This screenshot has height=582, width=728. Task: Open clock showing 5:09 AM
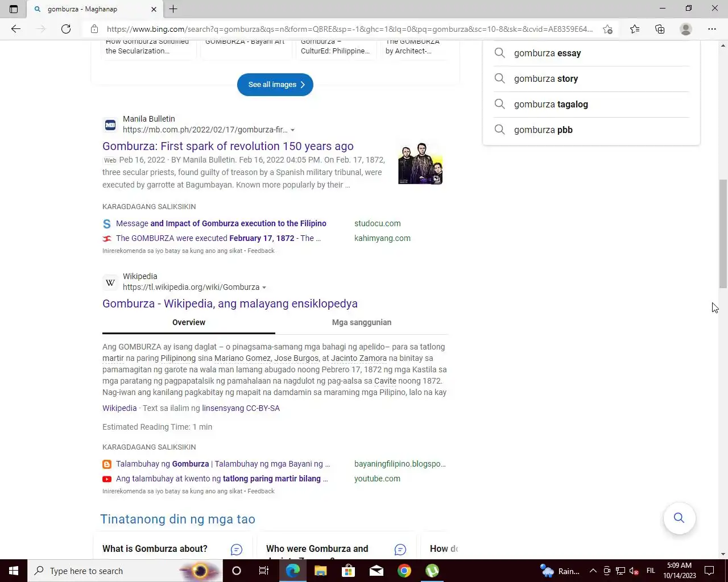coord(680,571)
